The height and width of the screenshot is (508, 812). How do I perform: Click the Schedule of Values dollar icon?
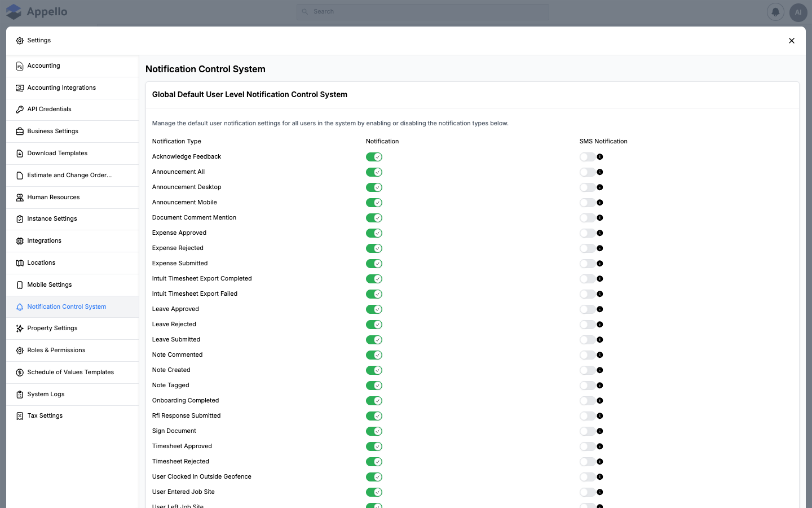click(20, 373)
